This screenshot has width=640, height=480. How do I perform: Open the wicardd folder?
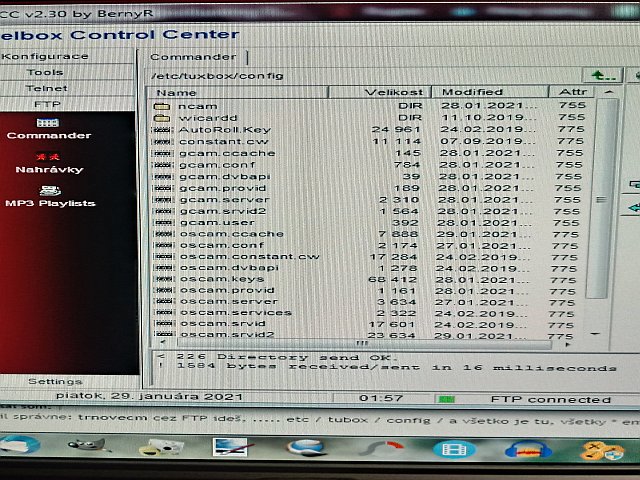click(x=162, y=118)
